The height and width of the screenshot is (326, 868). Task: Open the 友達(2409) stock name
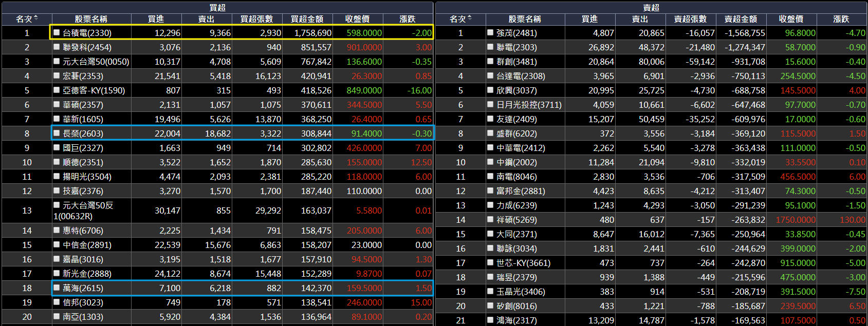(x=516, y=119)
